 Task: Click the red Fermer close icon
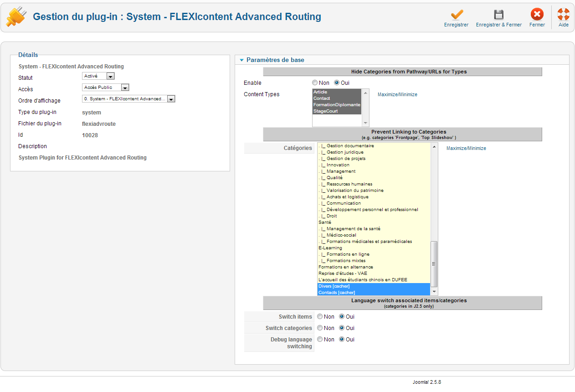[537, 14]
